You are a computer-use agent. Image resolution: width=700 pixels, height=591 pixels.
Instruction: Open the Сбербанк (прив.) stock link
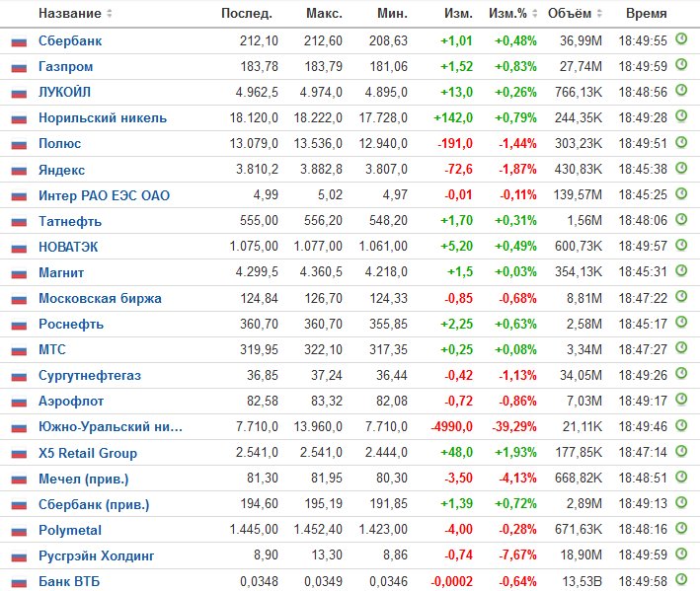(94, 504)
